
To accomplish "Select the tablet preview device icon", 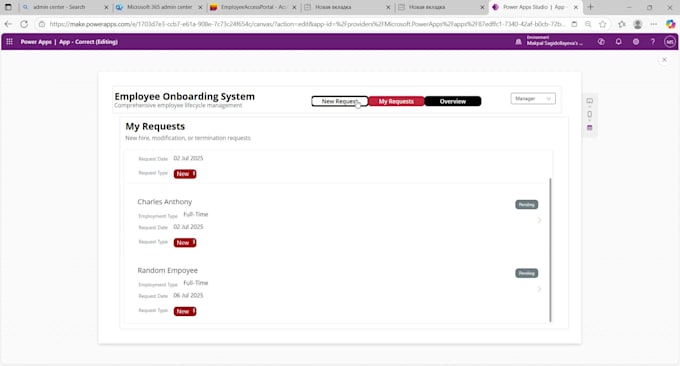I will [589, 101].
